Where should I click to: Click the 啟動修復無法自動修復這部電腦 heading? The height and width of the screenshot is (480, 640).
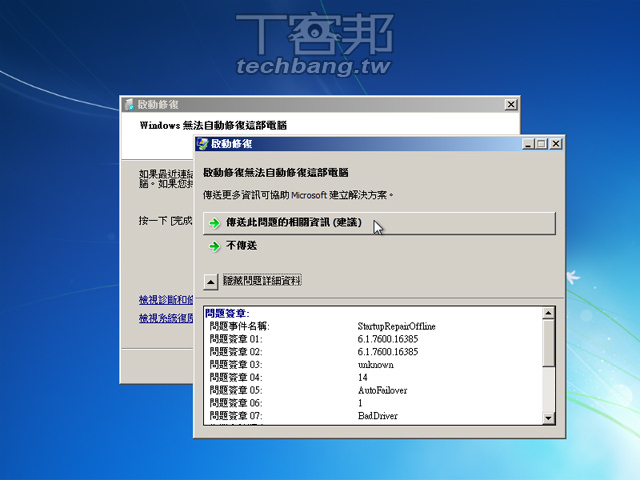click(276, 173)
